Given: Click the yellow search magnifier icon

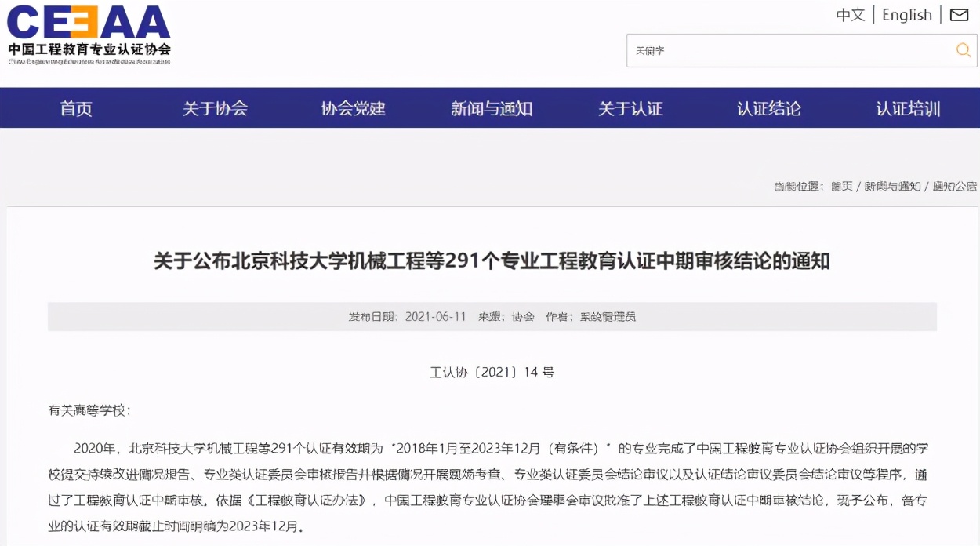Looking at the screenshot, I should pos(963,50).
